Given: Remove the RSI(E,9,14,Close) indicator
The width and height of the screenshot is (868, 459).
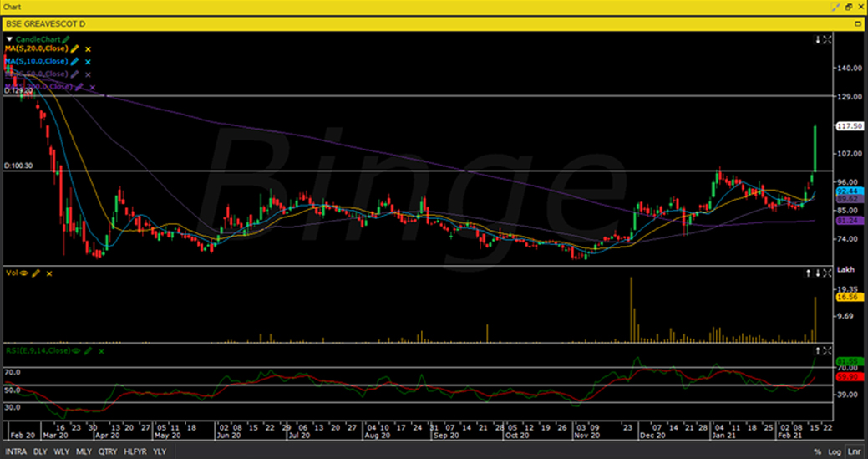Looking at the screenshot, I should click(101, 351).
